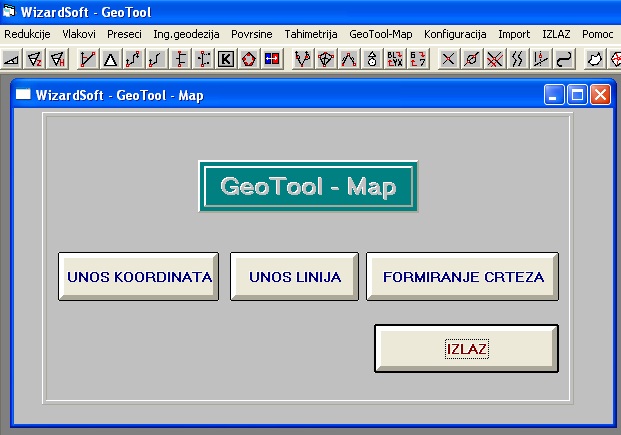621x435 pixels.
Task: Click the BL/YX coordinate conversion icon
Action: [x=394, y=60]
